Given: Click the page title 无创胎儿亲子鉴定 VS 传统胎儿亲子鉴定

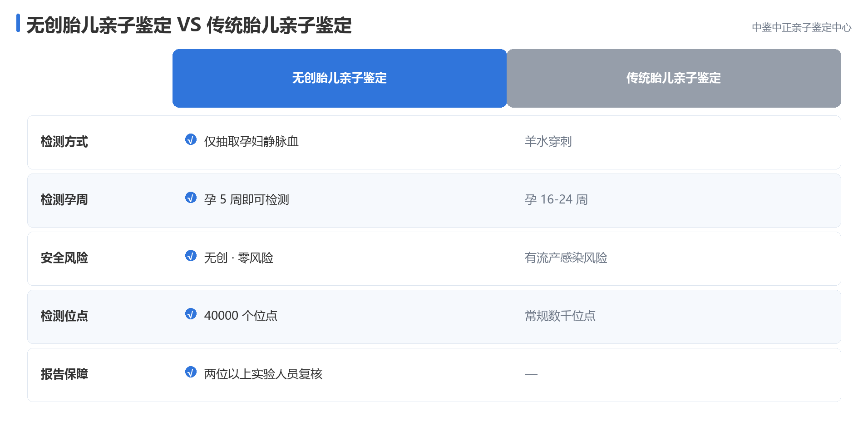Looking at the screenshot, I should (189, 25).
